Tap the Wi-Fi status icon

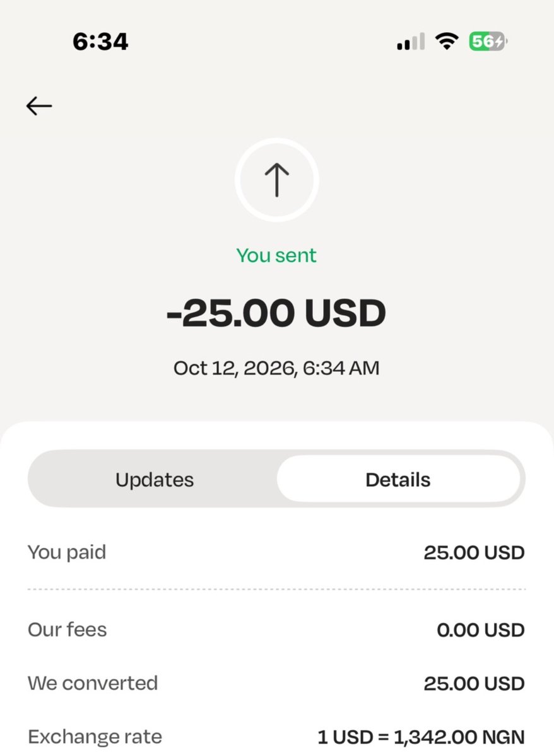coord(447,41)
